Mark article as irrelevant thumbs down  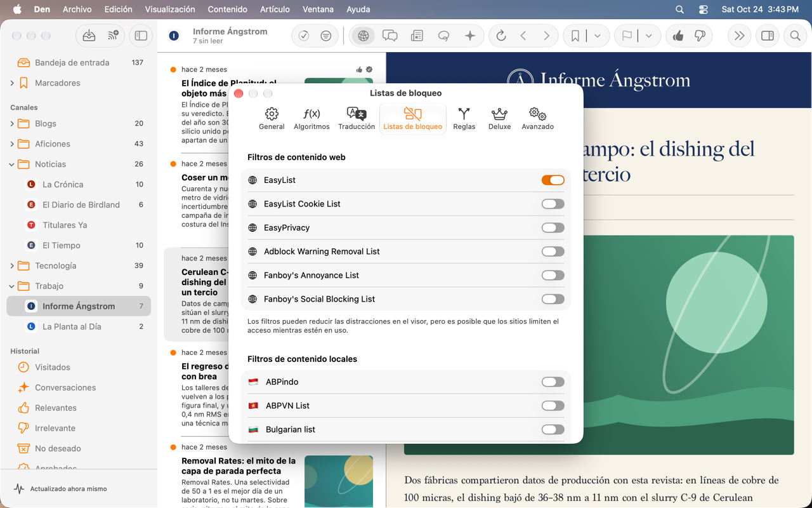pyautogui.click(x=700, y=36)
